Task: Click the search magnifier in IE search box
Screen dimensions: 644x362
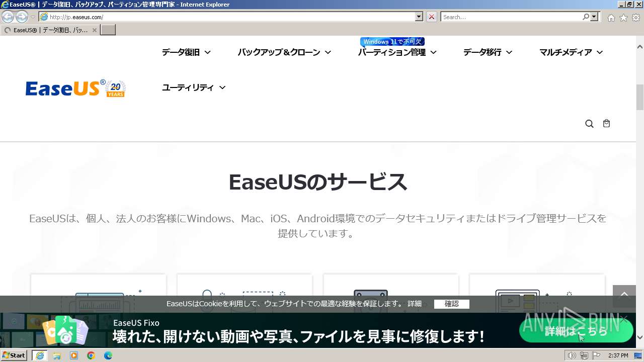Action: [586, 17]
